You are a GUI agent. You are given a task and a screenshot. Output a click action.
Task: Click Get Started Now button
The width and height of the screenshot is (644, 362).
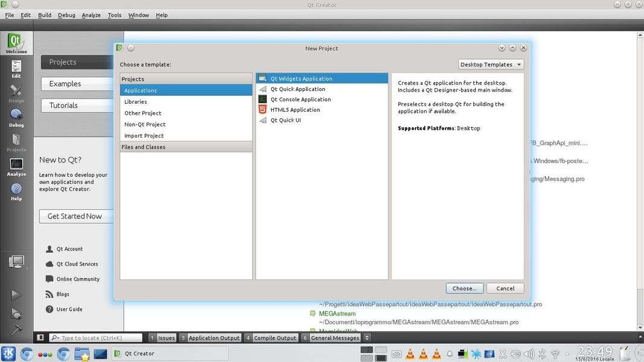[x=77, y=217]
